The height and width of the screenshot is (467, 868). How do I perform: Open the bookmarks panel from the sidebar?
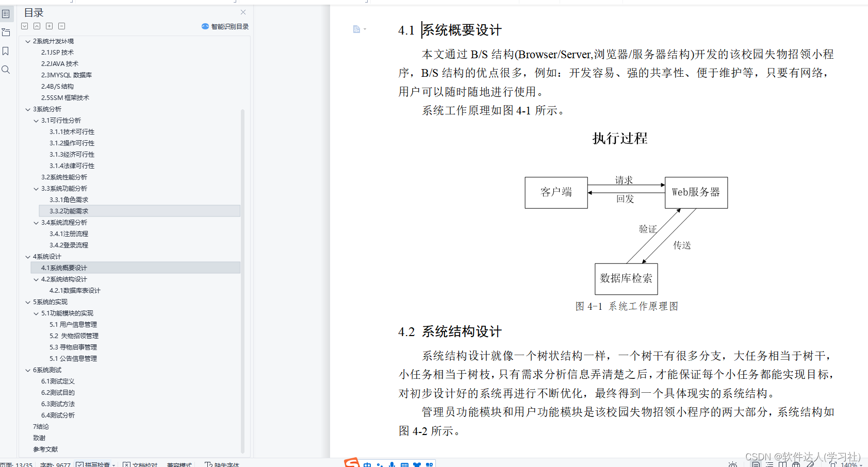point(6,51)
